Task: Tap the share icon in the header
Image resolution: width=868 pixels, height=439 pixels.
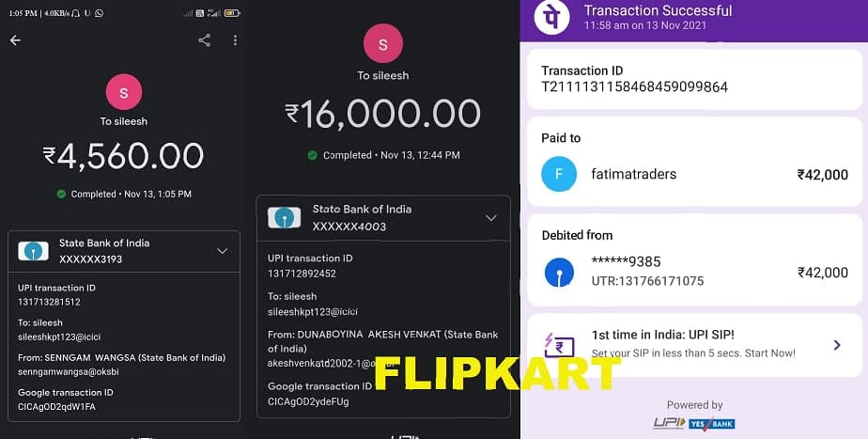Action: tap(204, 39)
